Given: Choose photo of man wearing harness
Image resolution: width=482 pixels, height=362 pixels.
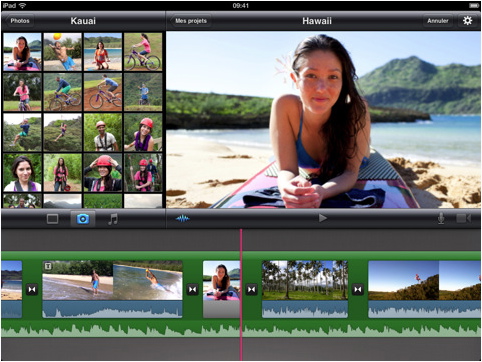Looking at the screenshot, I should click(x=103, y=132).
